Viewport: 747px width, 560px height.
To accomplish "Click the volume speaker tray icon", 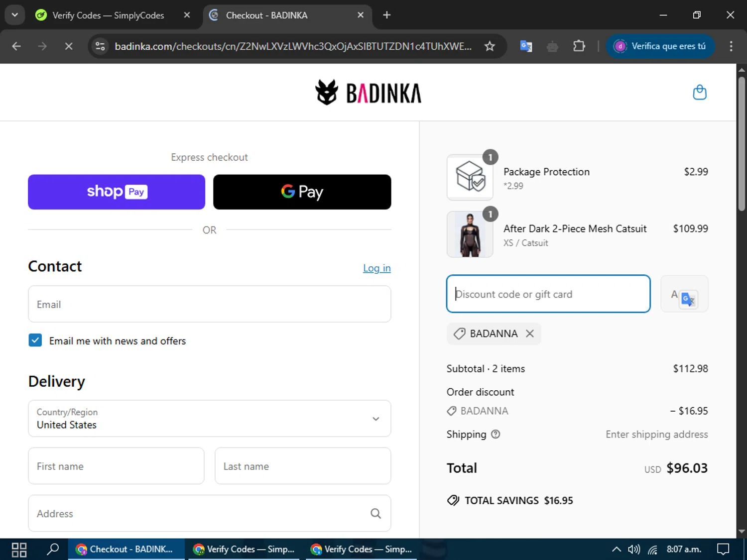I will [x=634, y=550].
